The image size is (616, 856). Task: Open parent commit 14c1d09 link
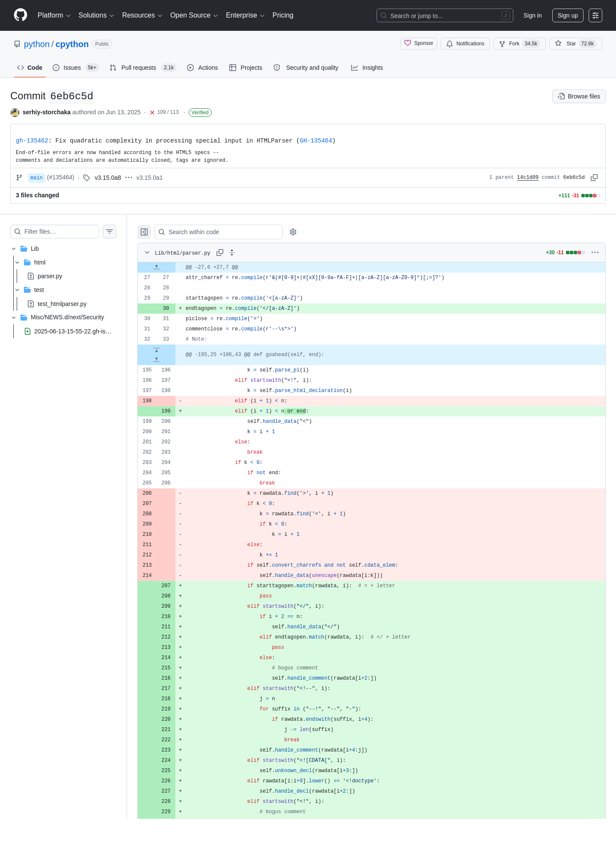pyautogui.click(x=527, y=178)
